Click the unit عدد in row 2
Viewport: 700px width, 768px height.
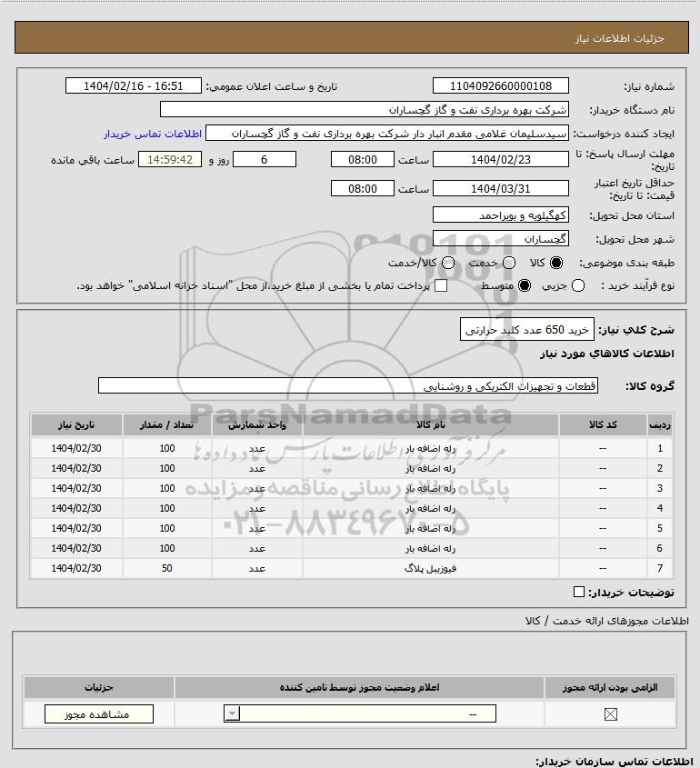click(257, 469)
